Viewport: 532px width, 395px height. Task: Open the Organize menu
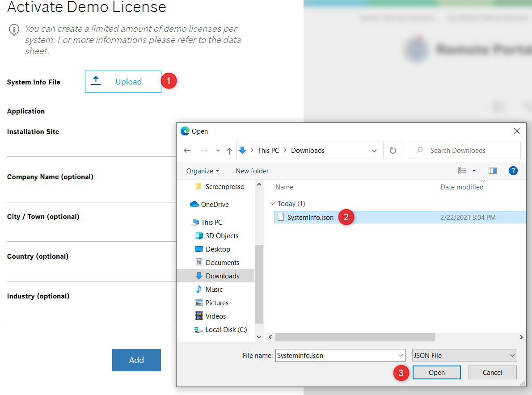point(203,171)
